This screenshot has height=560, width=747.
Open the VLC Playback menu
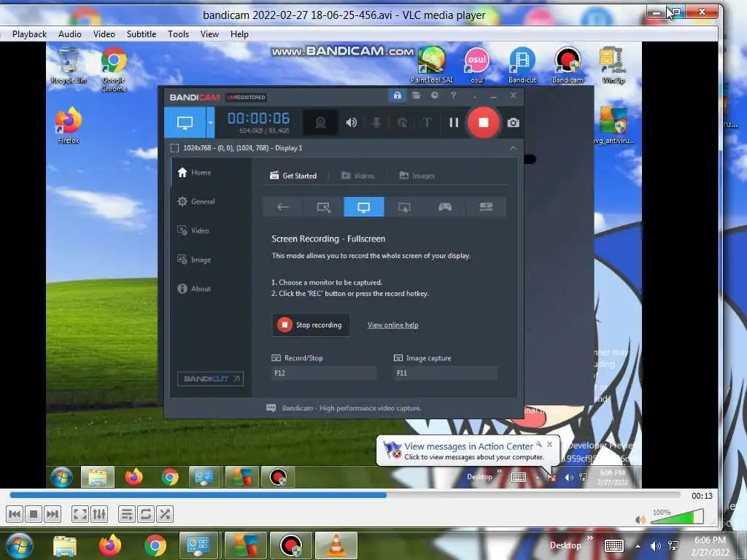point(29,34)
